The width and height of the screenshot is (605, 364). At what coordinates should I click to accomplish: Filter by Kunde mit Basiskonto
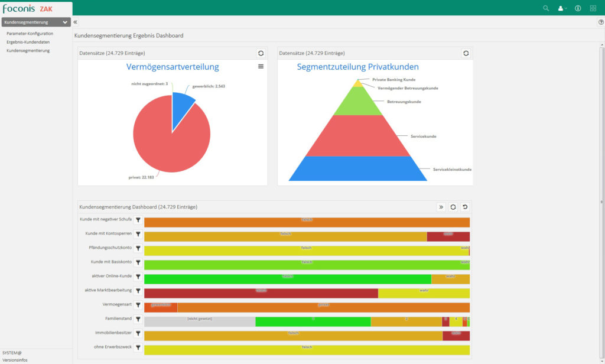pos(138,262)
